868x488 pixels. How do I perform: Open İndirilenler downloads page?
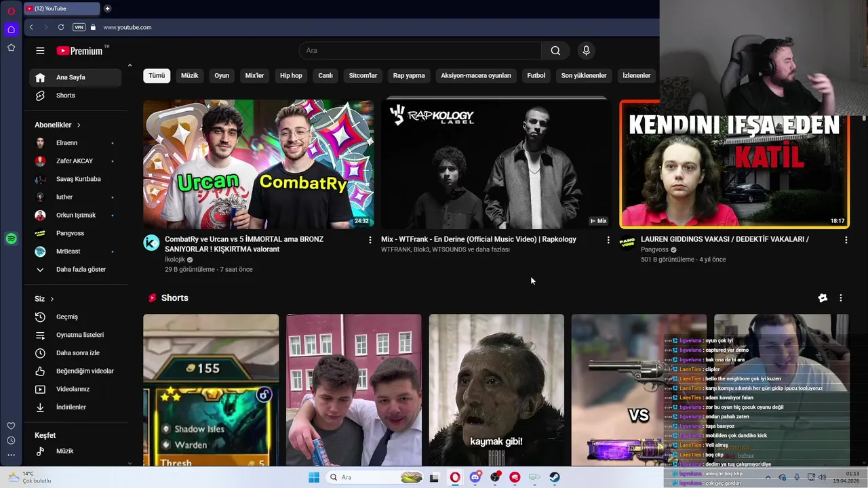(x=75, y=407)
